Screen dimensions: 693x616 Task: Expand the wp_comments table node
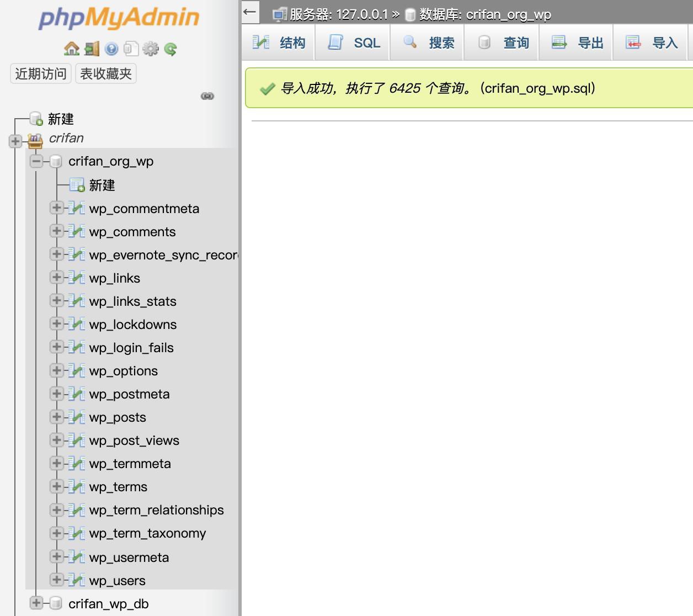pos(56,231)
